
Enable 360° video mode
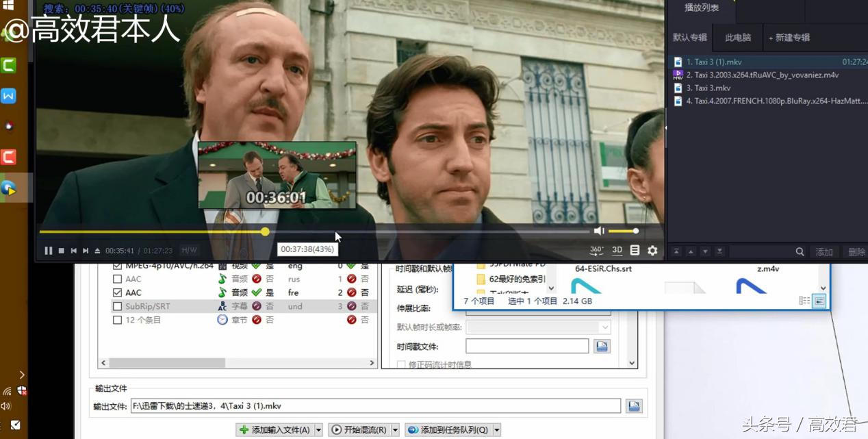(x=596, y=251)
